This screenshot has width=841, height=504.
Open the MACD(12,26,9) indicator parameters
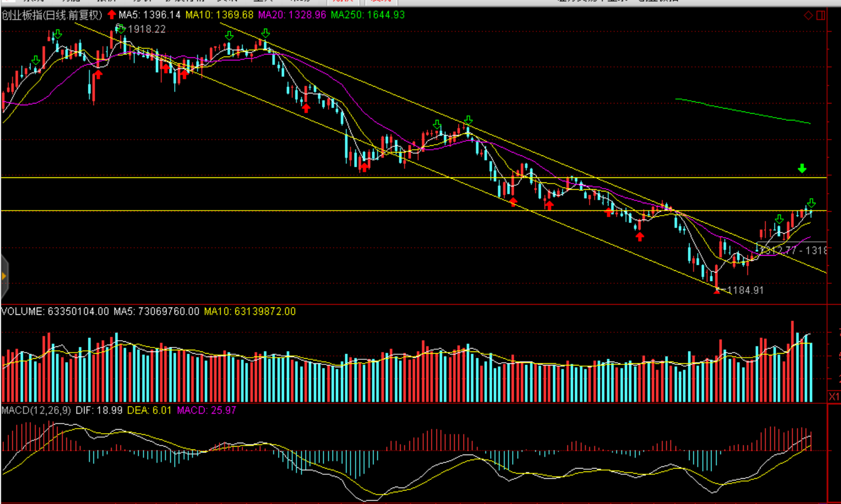[x=36, y=411]
